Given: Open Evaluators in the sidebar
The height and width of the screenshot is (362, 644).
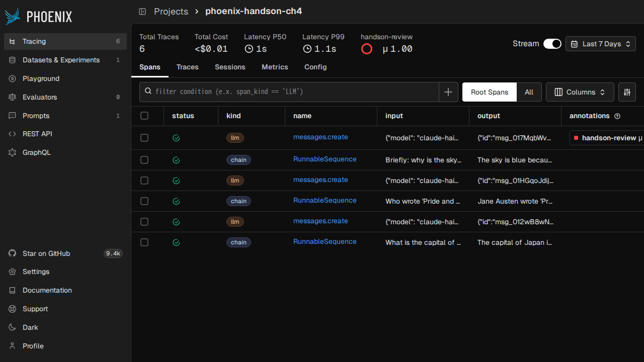Looking at the screenshot, I should [40, 97].
